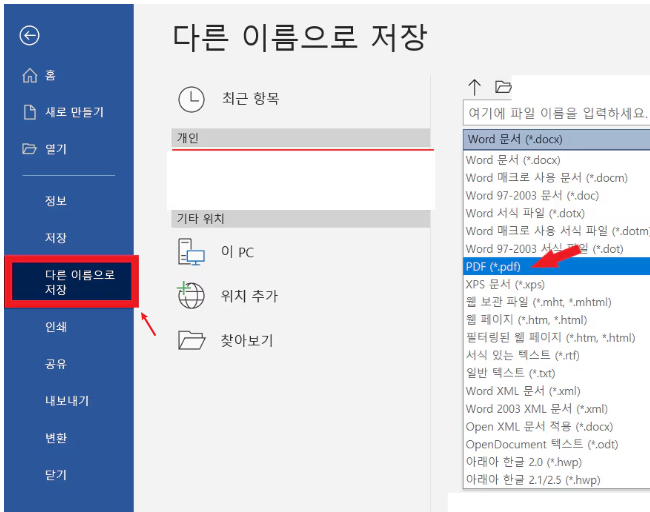Select 다른 이름으로 저장 menu item
Viewport: 650px width, 512px height.
(x=72, y=282)
